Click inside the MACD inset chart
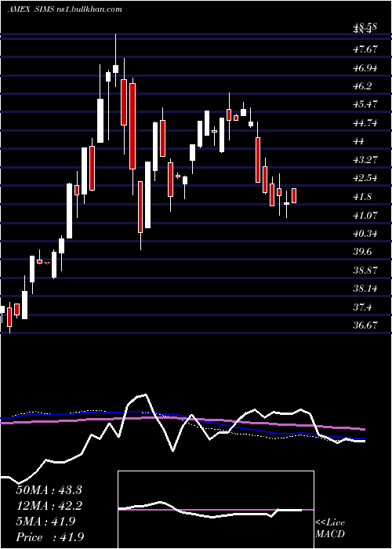Viewport: 392px width, 549px height. (216, 510)
